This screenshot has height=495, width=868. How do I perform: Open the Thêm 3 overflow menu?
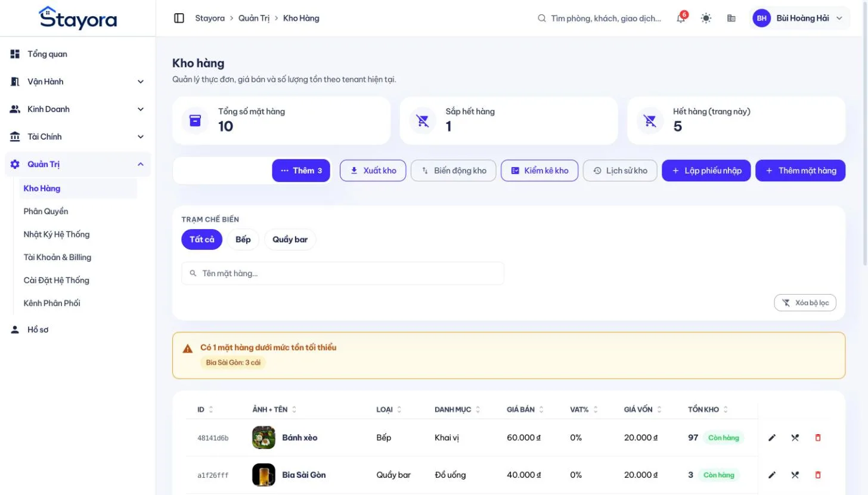[x=301, y=171]
